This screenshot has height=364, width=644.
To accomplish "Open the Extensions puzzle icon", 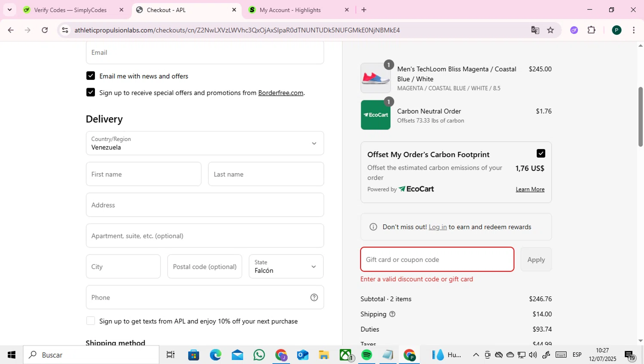I will tap(592, 30).
